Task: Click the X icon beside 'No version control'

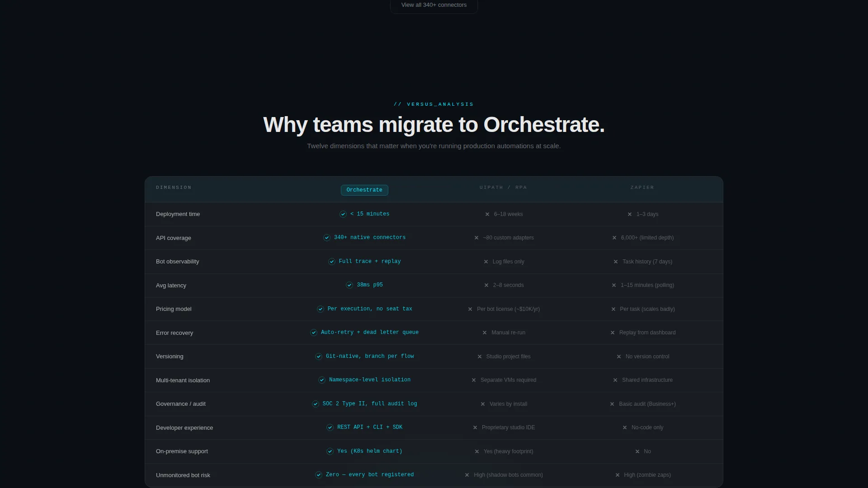Action: click(x=619, y=357)
